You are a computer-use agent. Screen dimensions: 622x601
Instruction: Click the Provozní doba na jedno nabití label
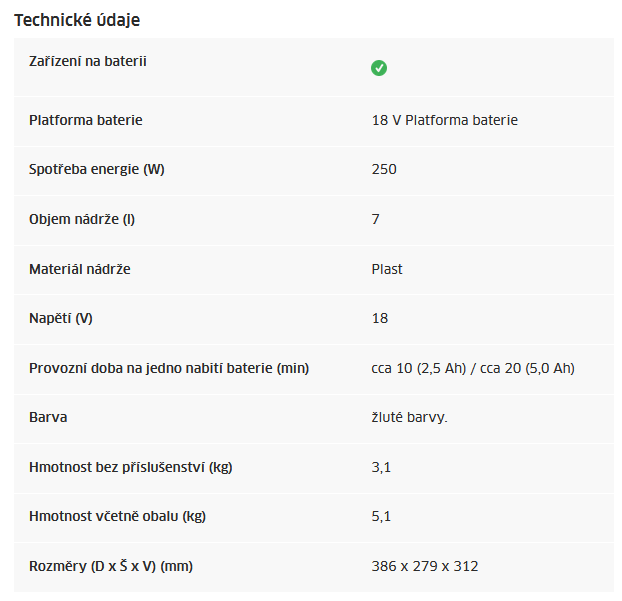[x=169, y=369]
